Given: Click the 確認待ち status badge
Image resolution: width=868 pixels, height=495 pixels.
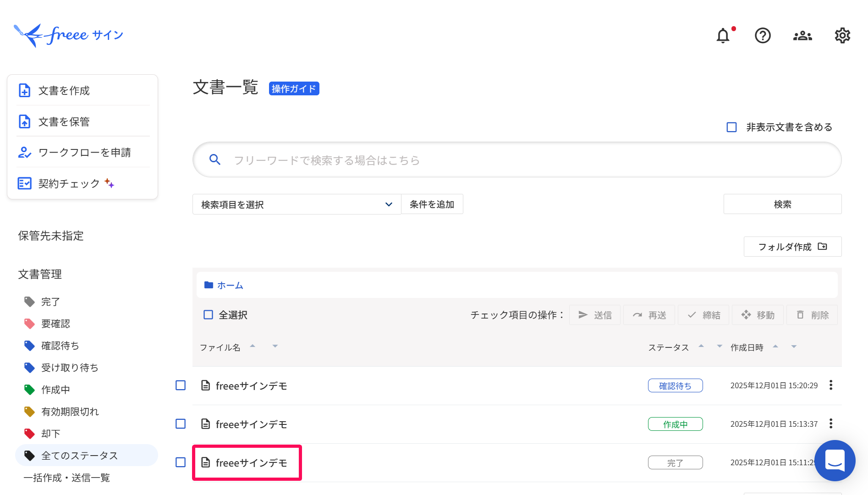Looking at the screenshot, I should click(x=675, y=386).
